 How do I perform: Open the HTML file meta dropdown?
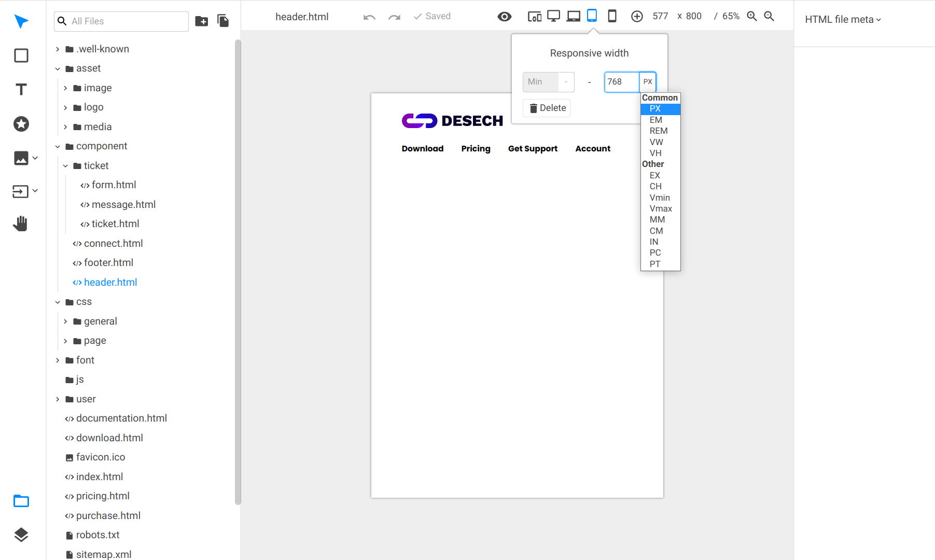843,20
